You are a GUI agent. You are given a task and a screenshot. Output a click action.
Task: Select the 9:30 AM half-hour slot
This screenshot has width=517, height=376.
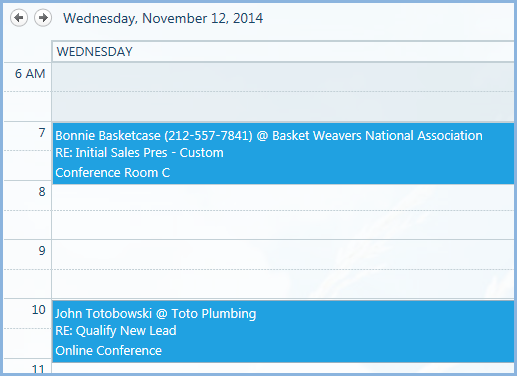(x=283, y=284)
